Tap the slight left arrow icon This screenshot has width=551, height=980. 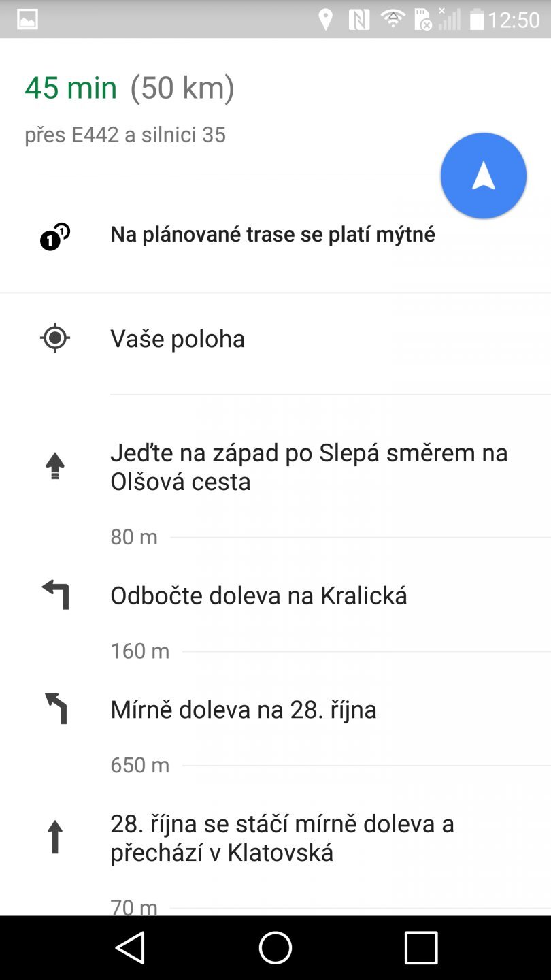point(56,708)
